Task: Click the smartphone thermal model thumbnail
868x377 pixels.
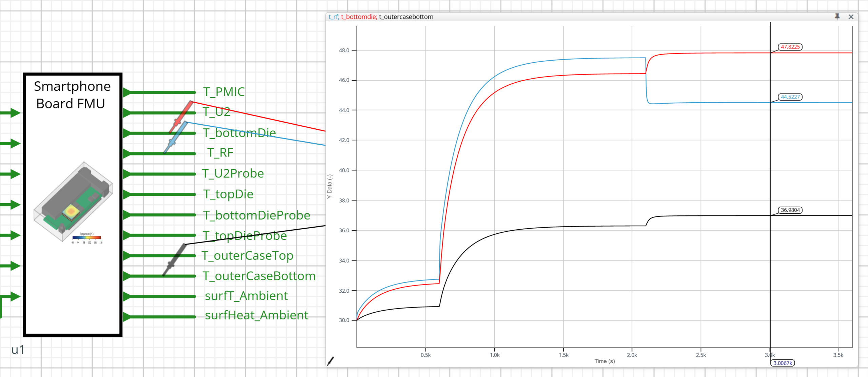Action: click(73, 203)
